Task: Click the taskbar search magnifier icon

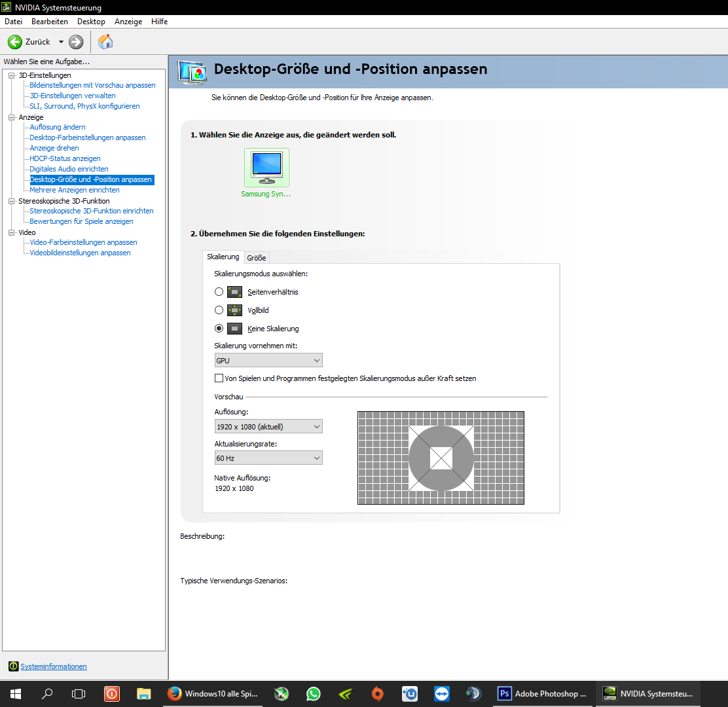Action: tap(47, 694)
